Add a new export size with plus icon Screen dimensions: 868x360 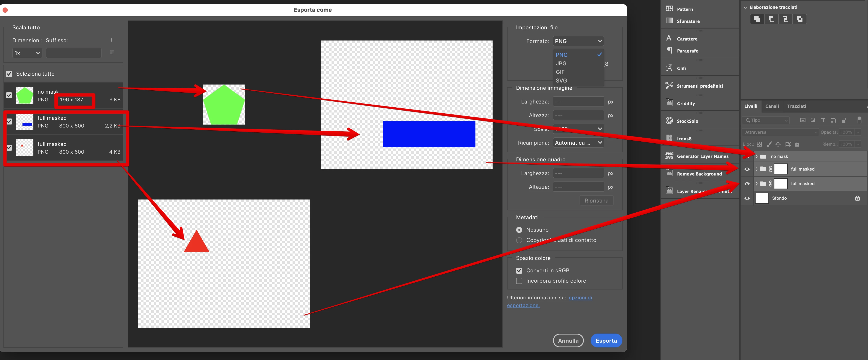point(112,40)
